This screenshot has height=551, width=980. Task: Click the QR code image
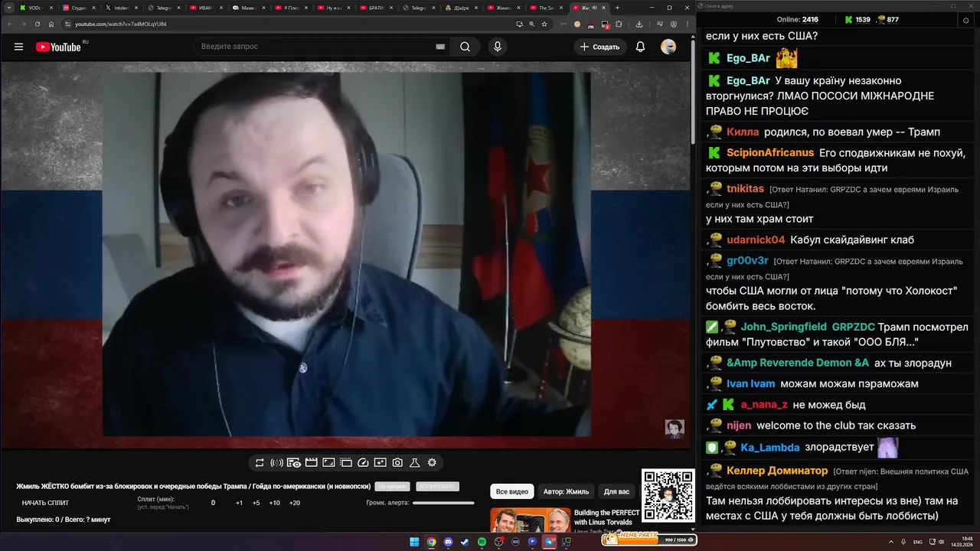click(x=668, y=495)
